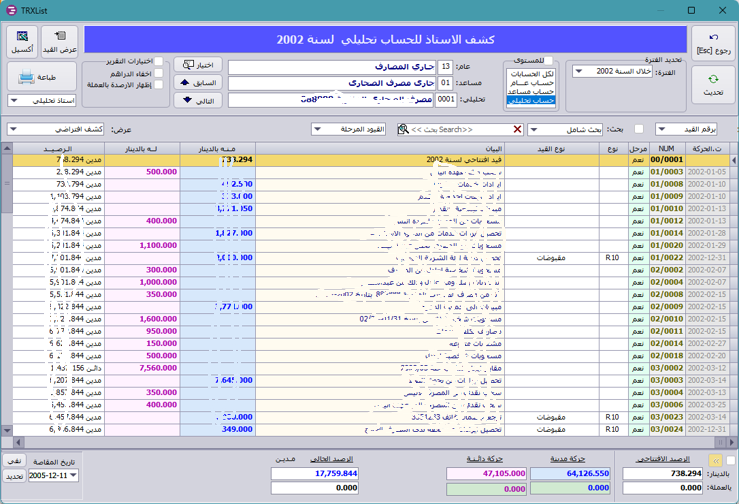Tick the للمستوى checkbox

coord(548,61)
